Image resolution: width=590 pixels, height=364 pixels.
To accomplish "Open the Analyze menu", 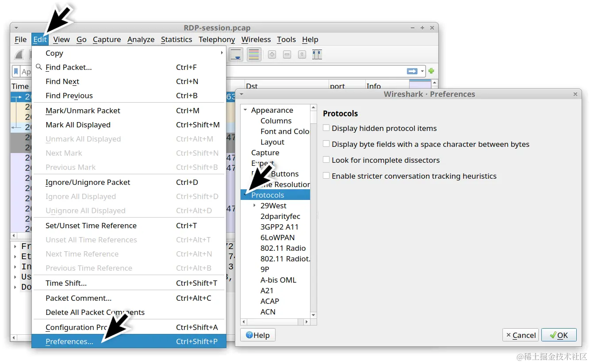I will (141, 39).
